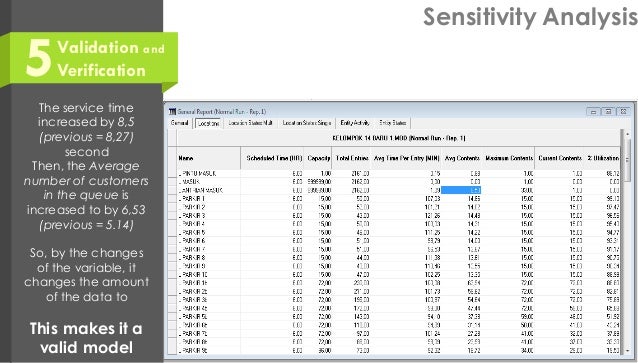Select the highlighted Avg Contents cell of ANTRIAN MASUK
The height and width of the screenshot is (363, 638).
[x=461, y=190]
